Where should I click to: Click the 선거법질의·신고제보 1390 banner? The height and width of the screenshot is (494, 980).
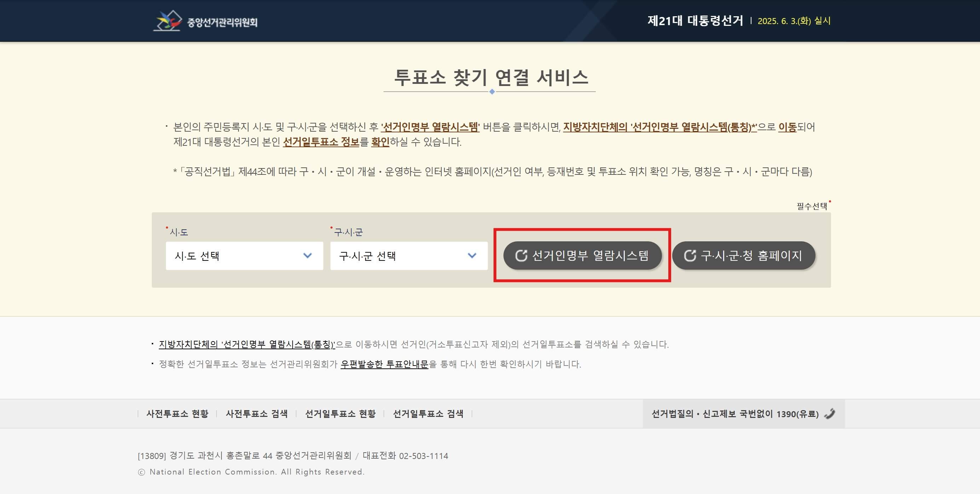click(x=735, y=414)
